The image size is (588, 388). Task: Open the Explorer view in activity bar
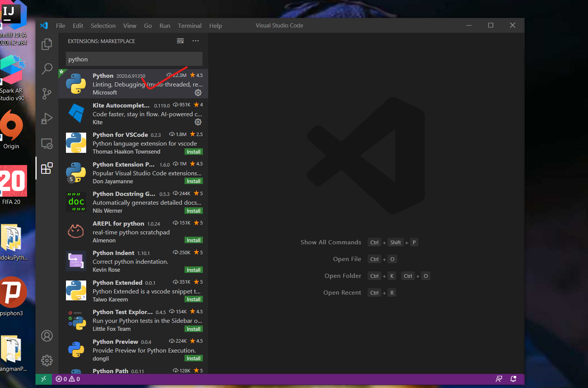point(47,44)
